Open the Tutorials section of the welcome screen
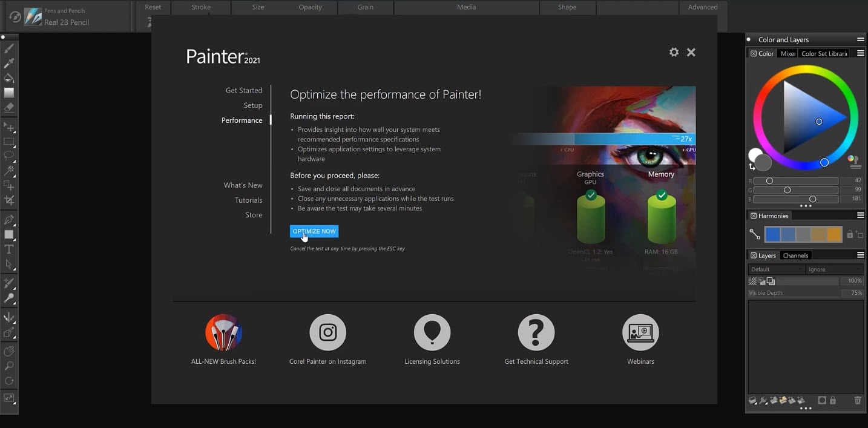Image resolution: width=868 pixels, height=428 pixels. click(248, 200)
